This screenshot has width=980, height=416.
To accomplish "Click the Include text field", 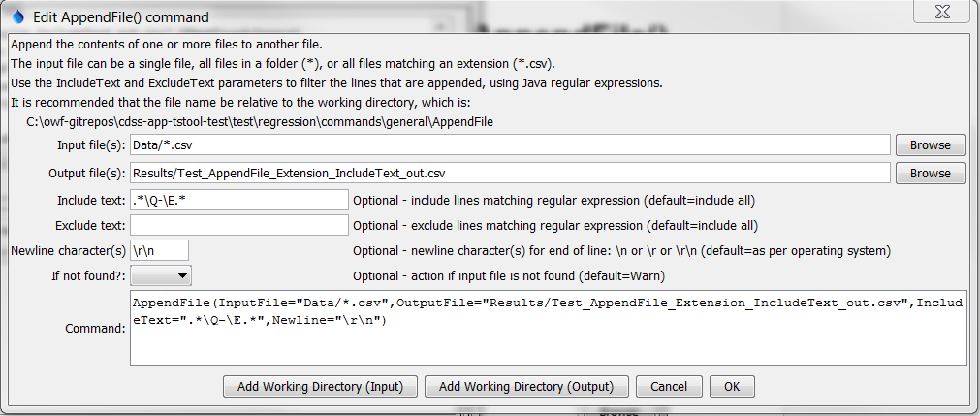I will tap(239, 200).
